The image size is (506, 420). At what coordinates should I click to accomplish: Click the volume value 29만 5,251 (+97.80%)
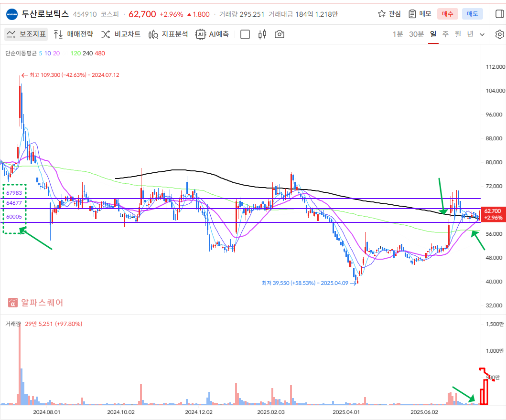(x=54, y=324)
